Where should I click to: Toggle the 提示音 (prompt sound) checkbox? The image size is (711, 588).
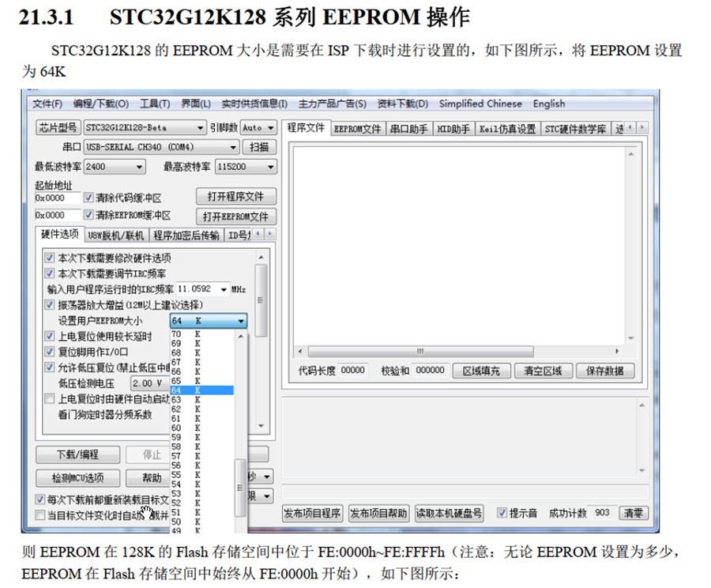coord(502,513)
